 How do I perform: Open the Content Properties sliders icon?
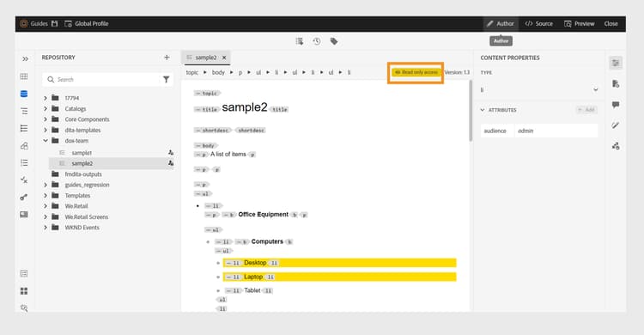(x=616, y=63)
